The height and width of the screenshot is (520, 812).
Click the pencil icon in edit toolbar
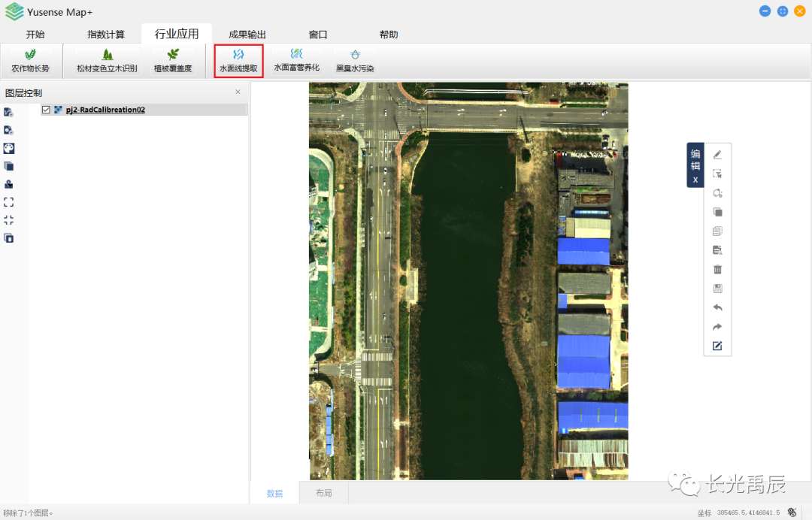pyautogui.click(x=717, y=155)
